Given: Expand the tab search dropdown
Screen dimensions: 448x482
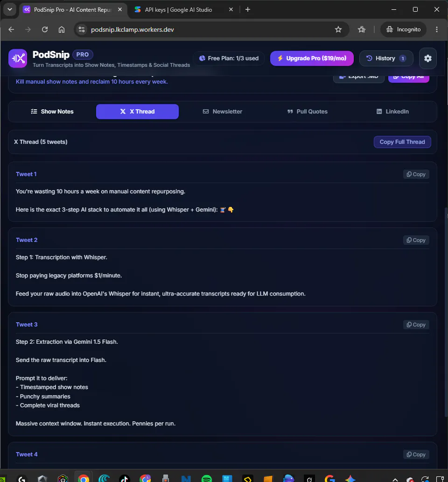Looking at the screenshot, I should click(10, 9).
